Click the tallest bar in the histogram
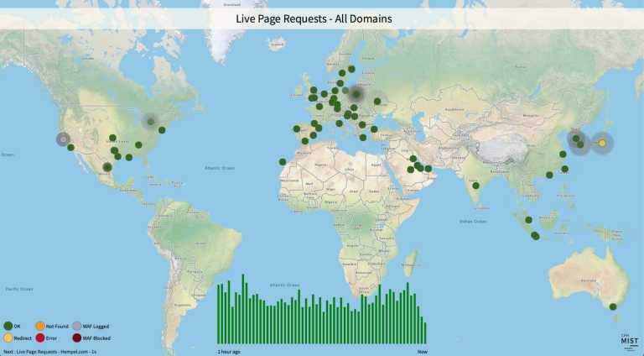 pyautogui.click(x=242, y=309)
